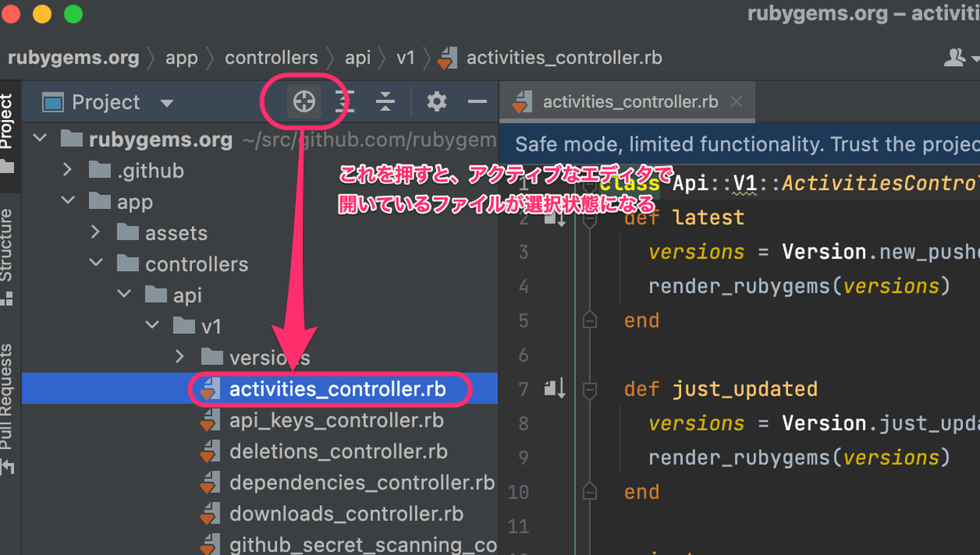
Task: Click the 'def just_updated' method name
Action: (x=745, y=389)
